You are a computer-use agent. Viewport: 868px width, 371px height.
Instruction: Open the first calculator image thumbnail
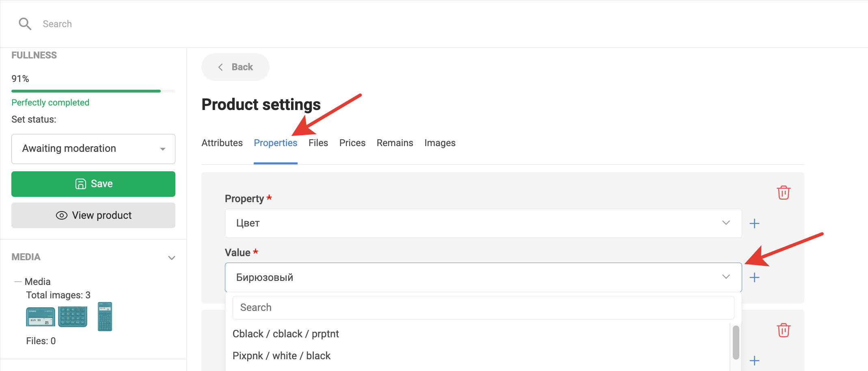tap(41, 317)
